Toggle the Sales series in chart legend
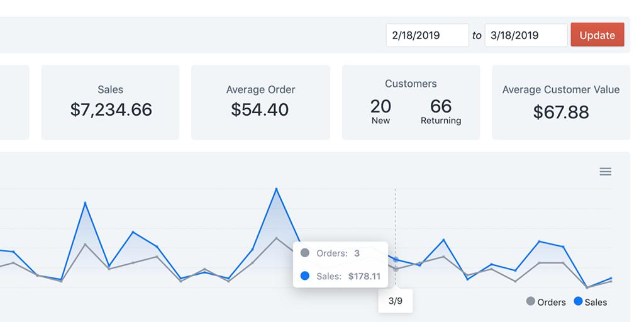The height and width of the screenshot is (322, 644). [x=590, y=302]
